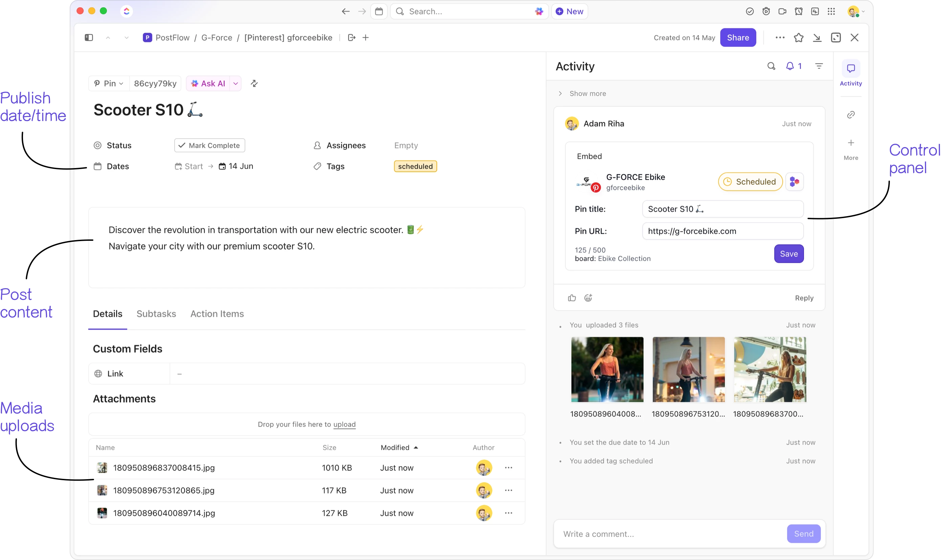Toggle a thumbs-up reaction on Adam's comment
942x560 pixels.
coord(571,298)
